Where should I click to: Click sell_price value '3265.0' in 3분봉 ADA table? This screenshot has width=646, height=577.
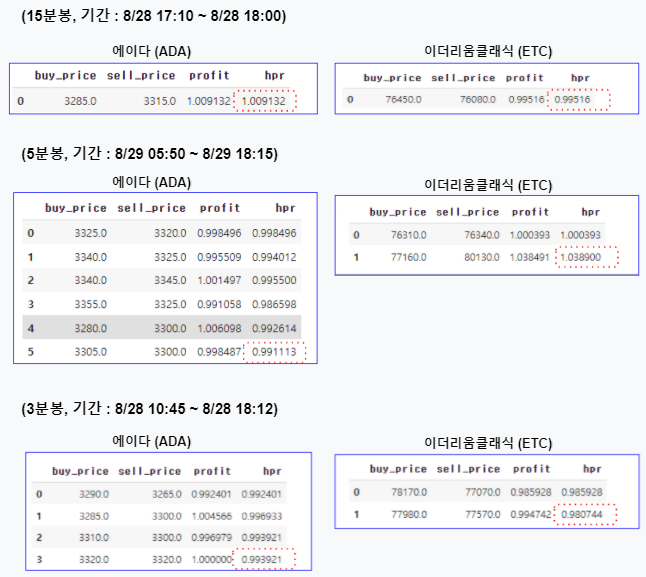pyautogui.click(x=167, y=494)
